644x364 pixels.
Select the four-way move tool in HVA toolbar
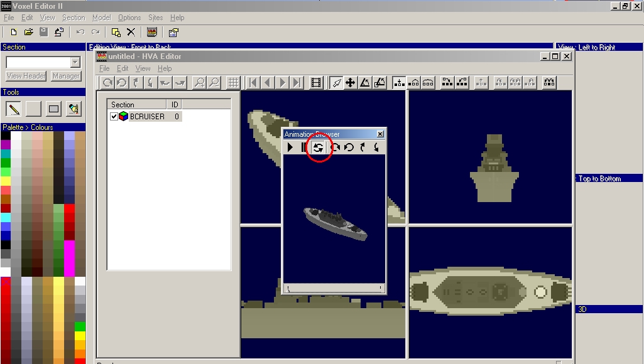pyautogui.click(x=351, y=83)
